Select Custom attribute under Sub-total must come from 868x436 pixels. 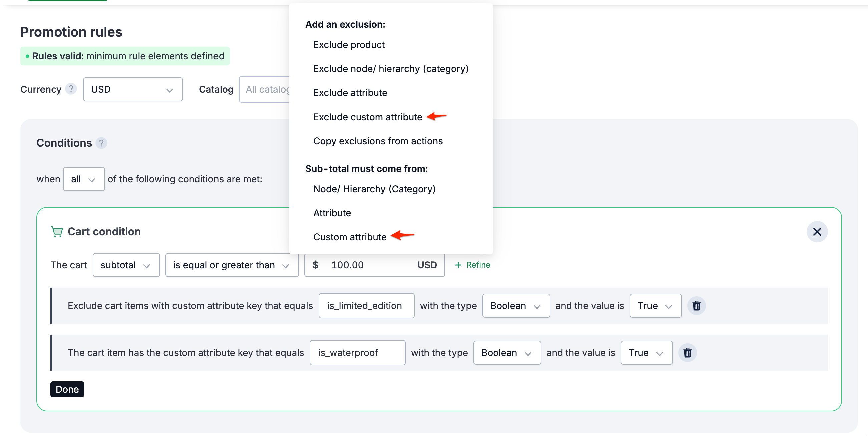tap(350, 237)
